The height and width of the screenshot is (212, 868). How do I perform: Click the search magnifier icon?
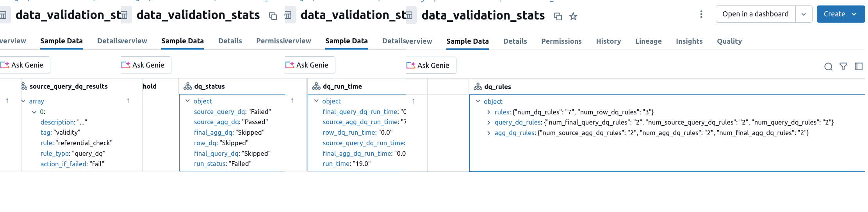click(828, 66)
